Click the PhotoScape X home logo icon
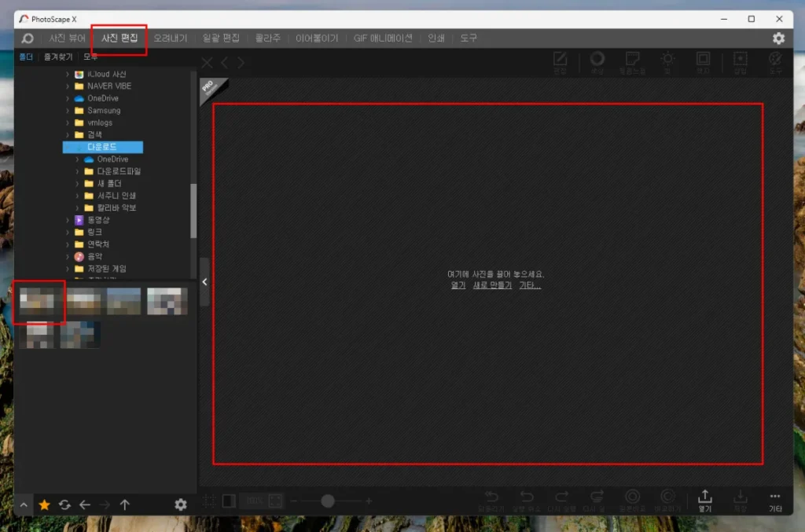Image resolution: width=805 pixels, height=532 pixels. [28, 38]
